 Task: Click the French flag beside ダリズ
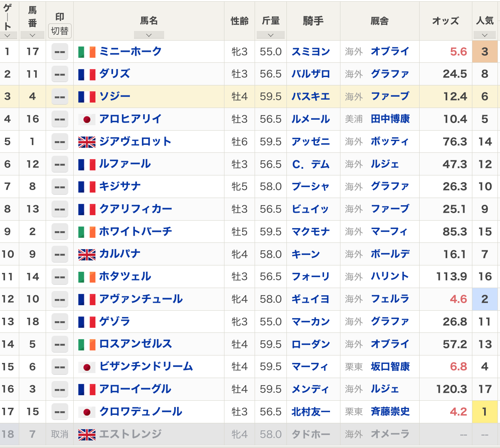tap(87, 75)
